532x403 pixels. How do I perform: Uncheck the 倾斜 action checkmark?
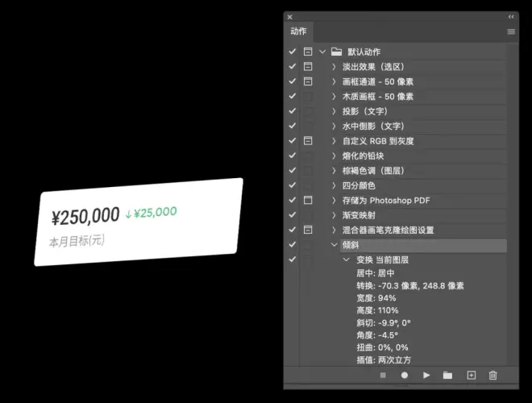click(x=292, y=244)
